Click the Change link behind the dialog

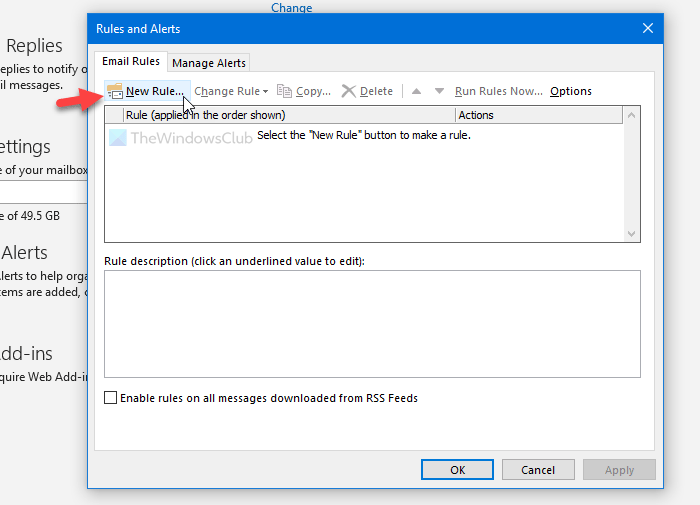point(292,7)
